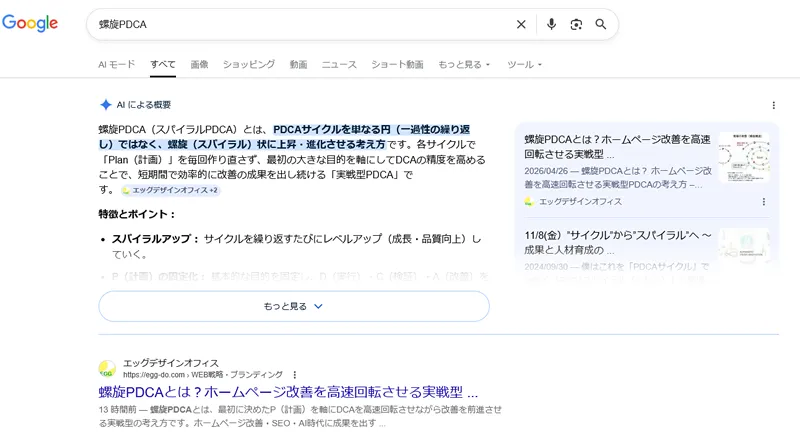Viewport: 800px width, 440px height.
Task: Click the 13 時間前 result snippet
Action: click(x=300, y=416)
